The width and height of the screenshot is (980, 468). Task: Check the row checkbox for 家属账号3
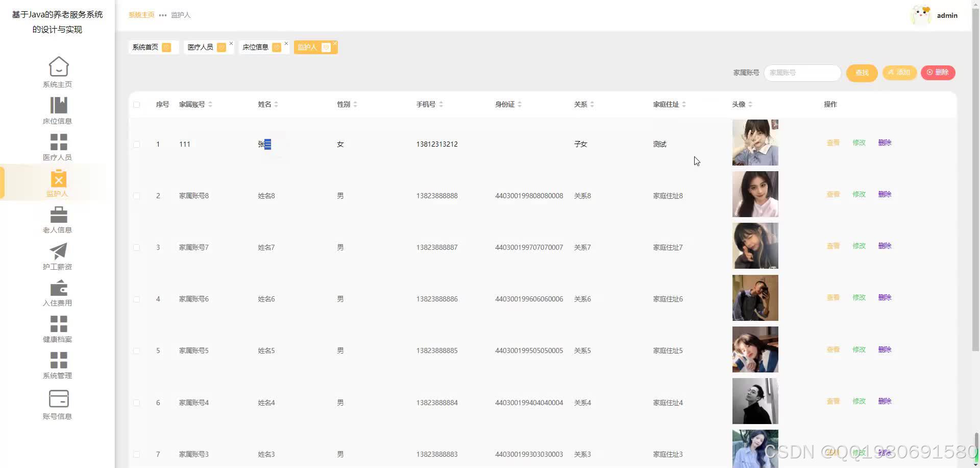(x=136, y=455)
